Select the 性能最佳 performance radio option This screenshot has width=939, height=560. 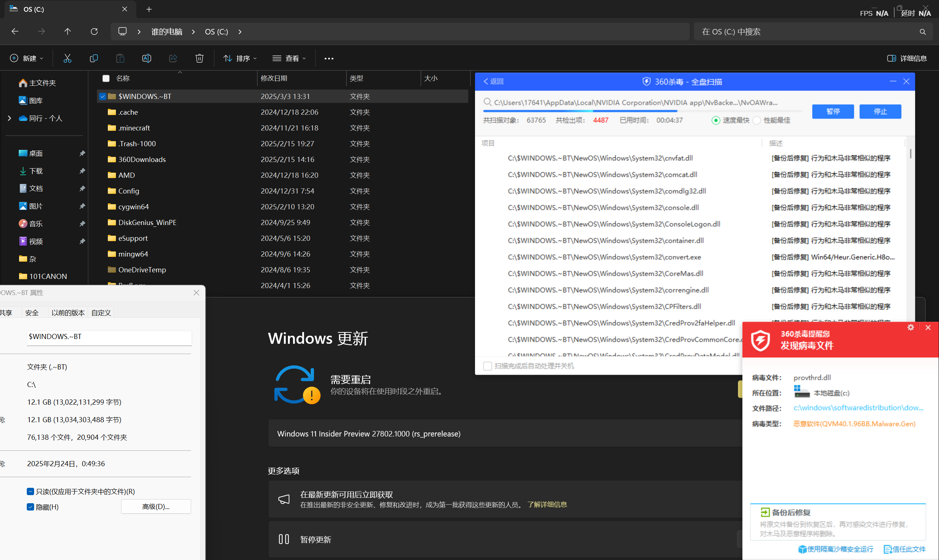(x=756, y=120)
